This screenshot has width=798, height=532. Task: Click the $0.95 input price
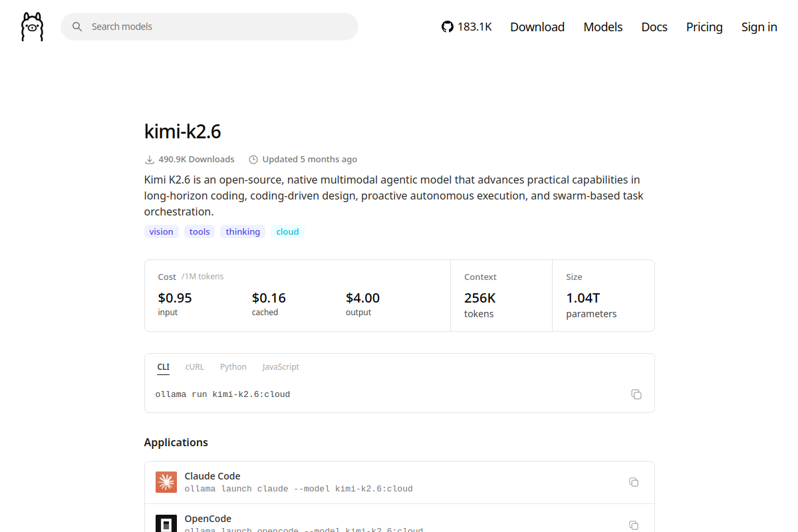[175, 298]
